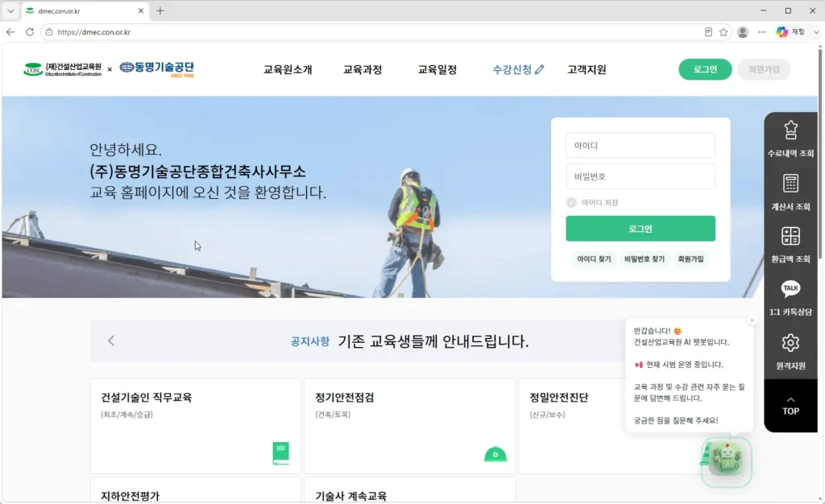Focus the 비밀번호 input field
The width and height of the screenshot is (825, 504).
(x=641, y=176)
